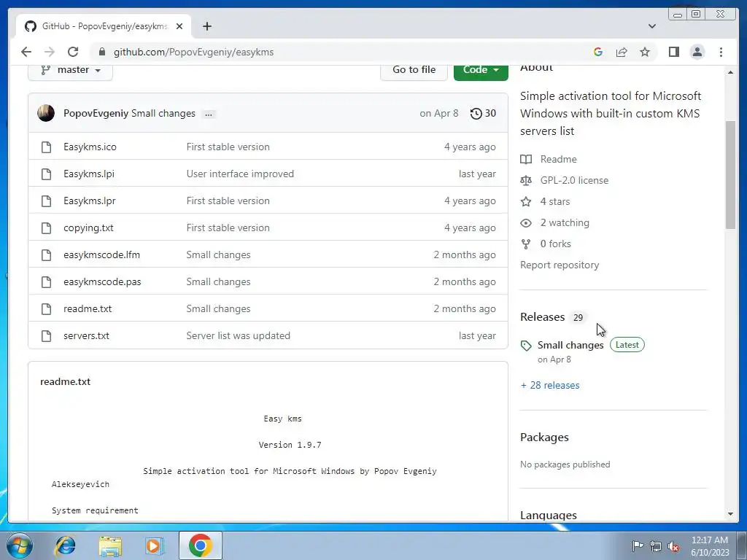747x560 pixels.
Task: Open the Chrome profile avatar
Action: click(x=697, y=52)
